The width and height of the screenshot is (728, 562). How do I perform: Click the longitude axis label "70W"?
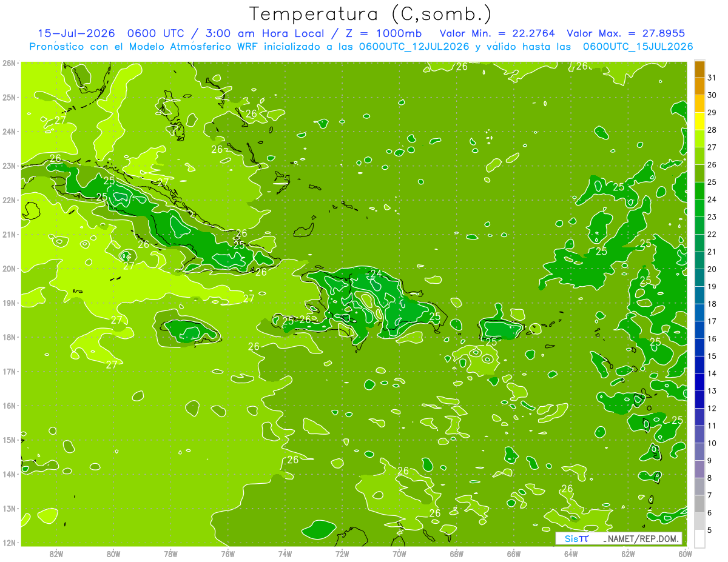(399, 554)
